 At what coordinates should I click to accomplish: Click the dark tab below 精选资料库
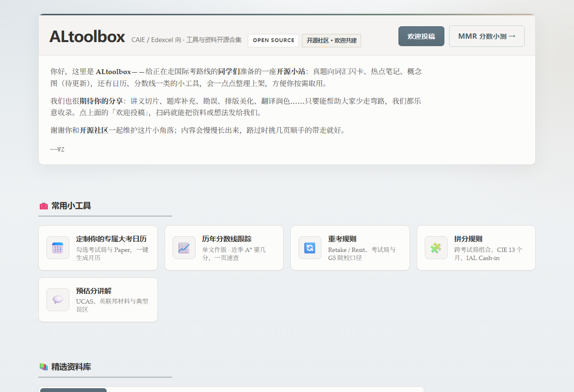tap(73, 390)
